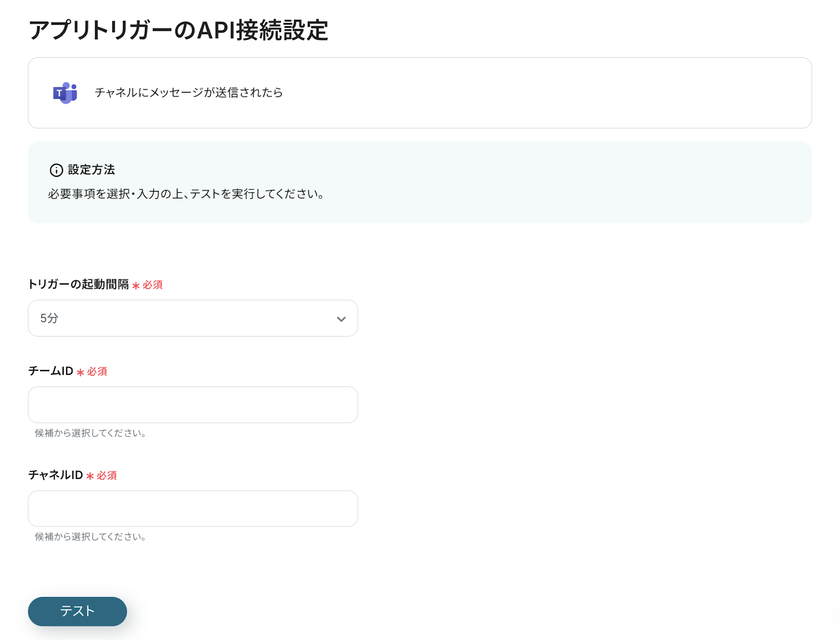Click the chevron arrow in the interval dropdown
Screen dimensions: 840x640
pos(341,319)
